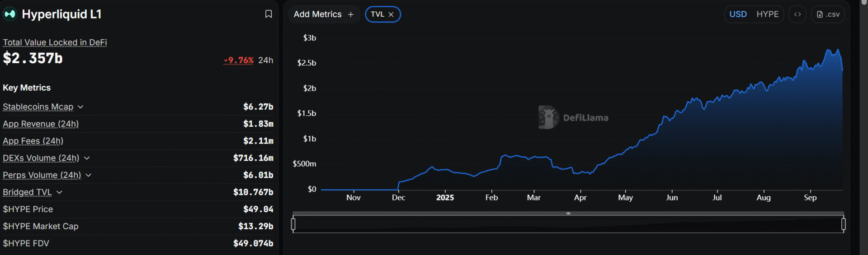The image size is (868, 255).
Task: Click the plus icon beside Add Metrics
Action: click(351, 14)
